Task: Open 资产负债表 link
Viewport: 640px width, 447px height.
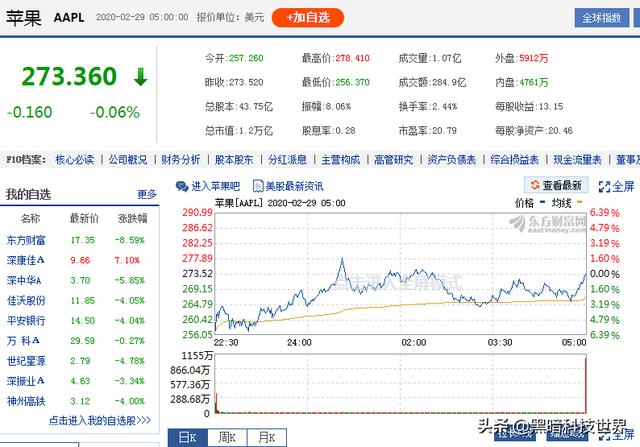Action: (452, 160)
